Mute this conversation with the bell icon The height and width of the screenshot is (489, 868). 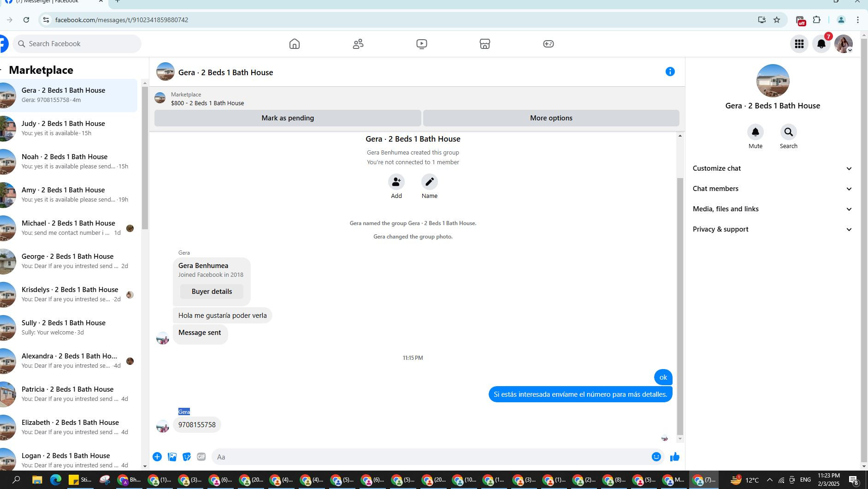755,132
